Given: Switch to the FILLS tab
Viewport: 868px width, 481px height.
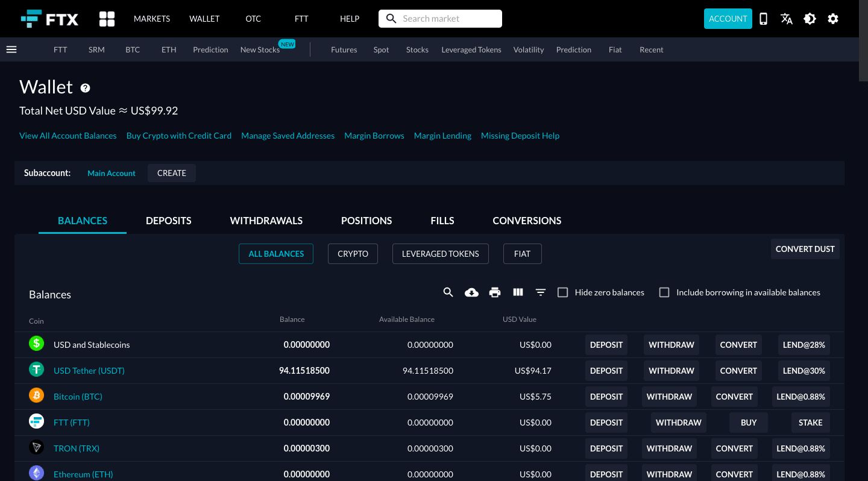Looking at the screenshot, I should (442, 221).
